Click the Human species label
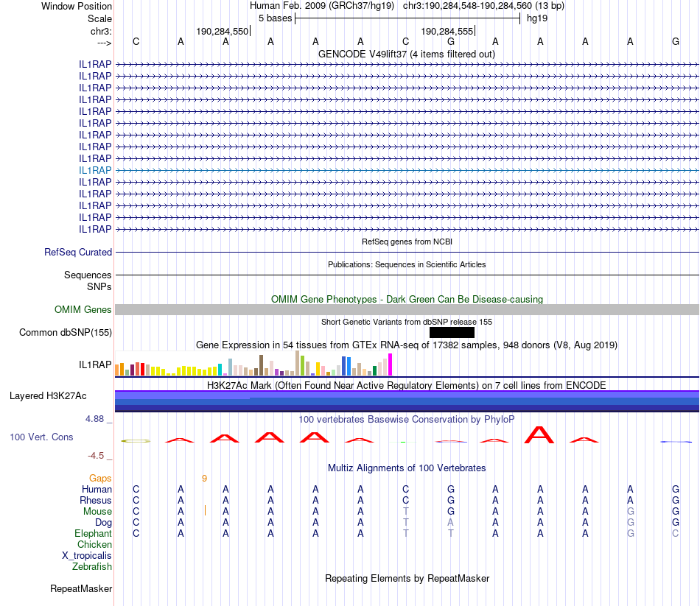 [x=97, y=490]
